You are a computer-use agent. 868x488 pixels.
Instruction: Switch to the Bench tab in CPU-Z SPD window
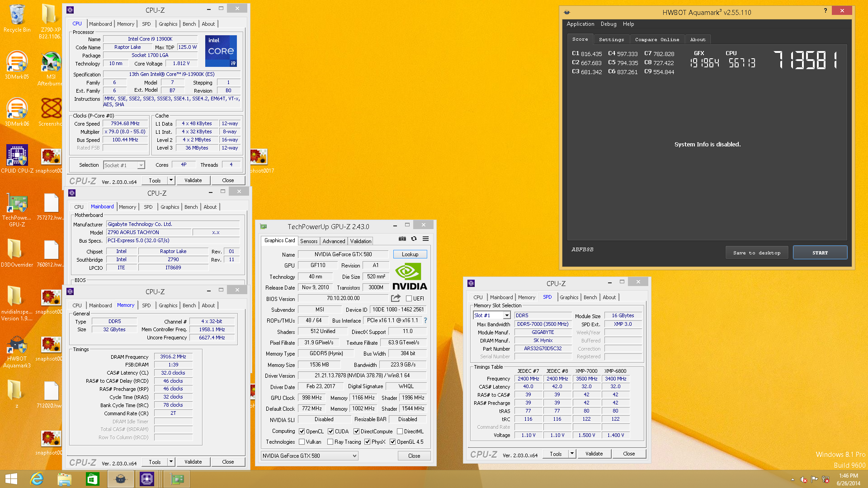(590, 297)
